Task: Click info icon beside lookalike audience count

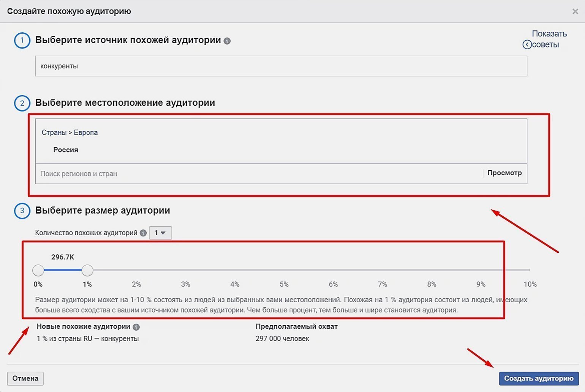Action: click(x=143, y=233)
